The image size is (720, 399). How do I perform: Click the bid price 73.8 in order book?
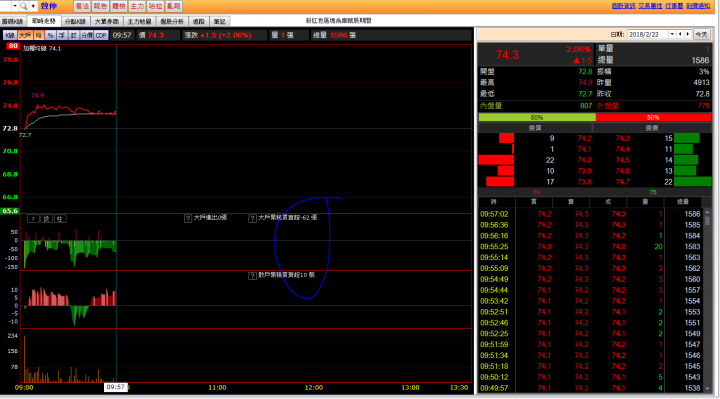[x=584, y=182]
